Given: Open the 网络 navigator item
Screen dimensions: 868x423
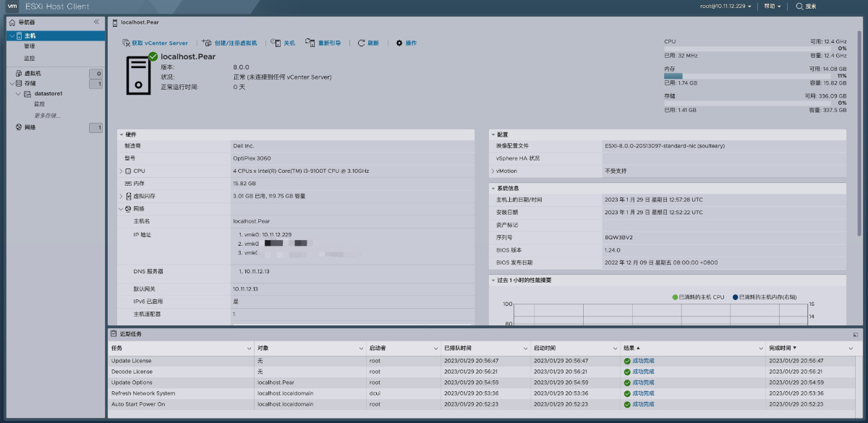Looking at the screenshot, I should [x=30, y=127].
